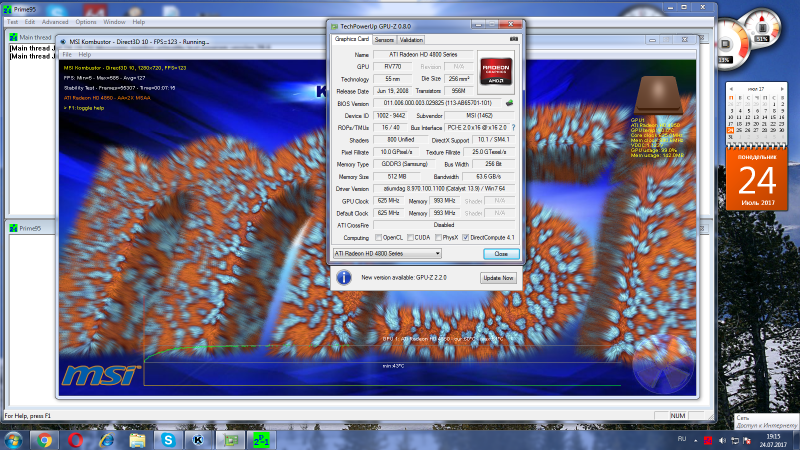Click the info icon beside the update notice
Image resolution: width=800 pixels, height=450 pixels.
click(344, 278)
